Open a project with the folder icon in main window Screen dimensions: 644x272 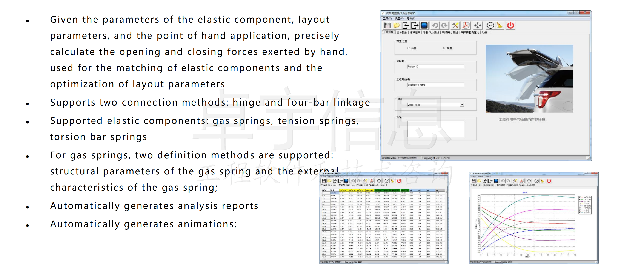click(x=397, y=26)
